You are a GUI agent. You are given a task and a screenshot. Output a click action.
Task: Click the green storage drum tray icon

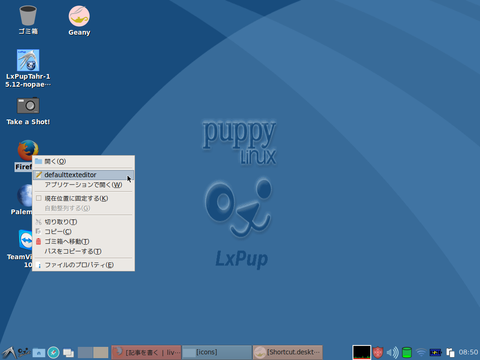pos(407,352)
